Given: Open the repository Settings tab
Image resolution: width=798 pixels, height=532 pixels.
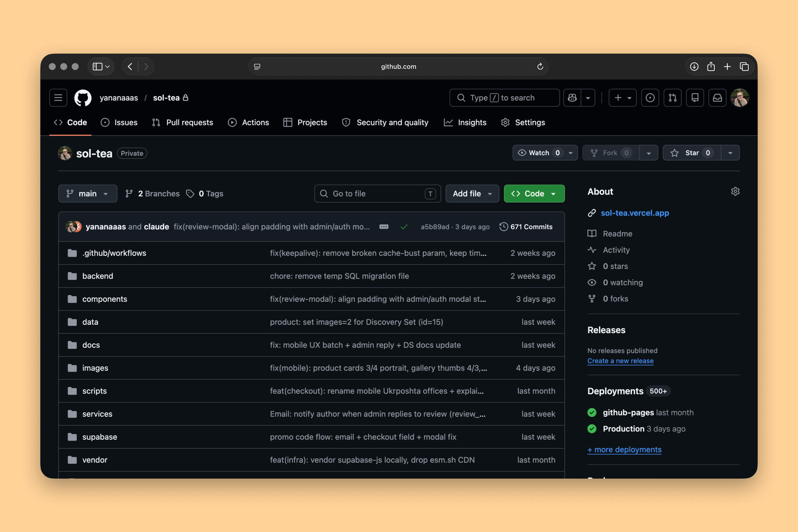Looking at the screenshot, I should [x=523, y=122].
